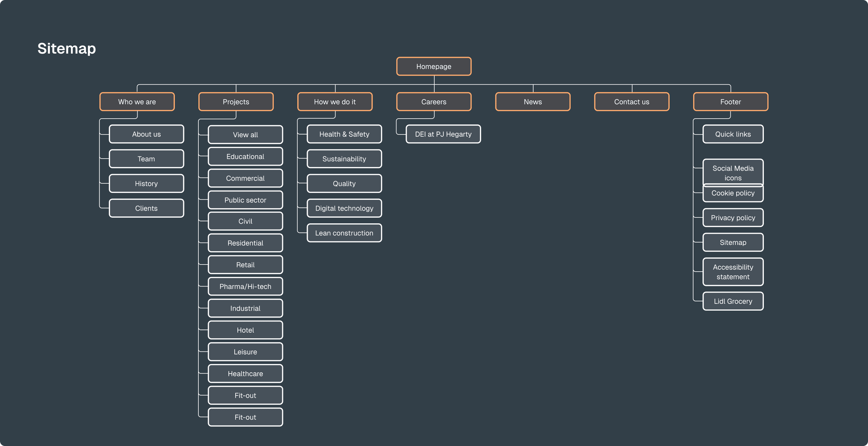
Task: Select the Who we are box
Action: click(x=137, y=102)
